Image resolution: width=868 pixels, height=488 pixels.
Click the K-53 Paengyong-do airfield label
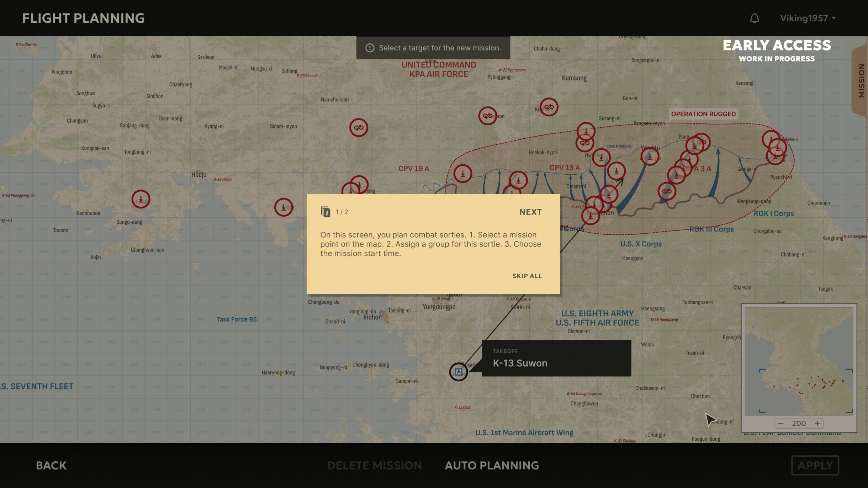click(x=18, y=196)
